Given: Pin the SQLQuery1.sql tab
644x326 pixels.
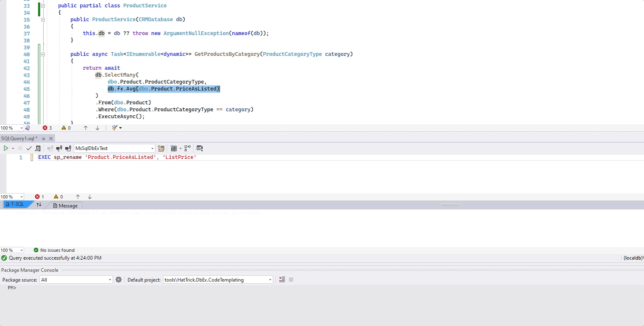Looking at the screenshot, I should point(43,139).
